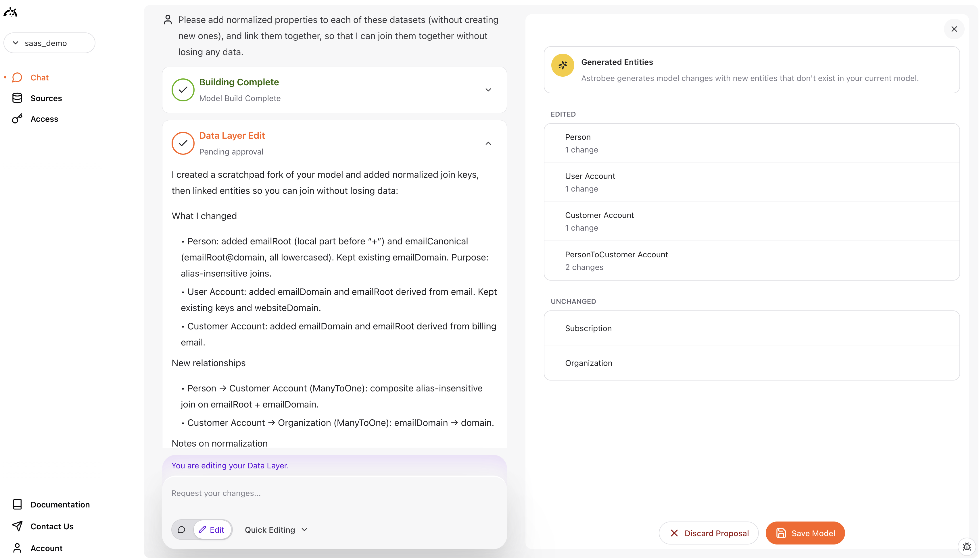979x560 pixels.
Task: Select the Person entity with 1 change
Action: click(750, 143)
